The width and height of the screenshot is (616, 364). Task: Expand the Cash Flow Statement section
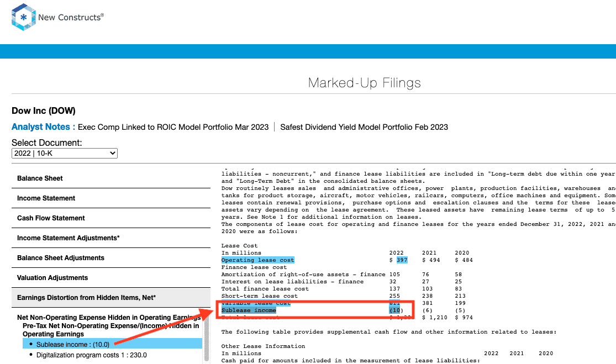point(111,218)
